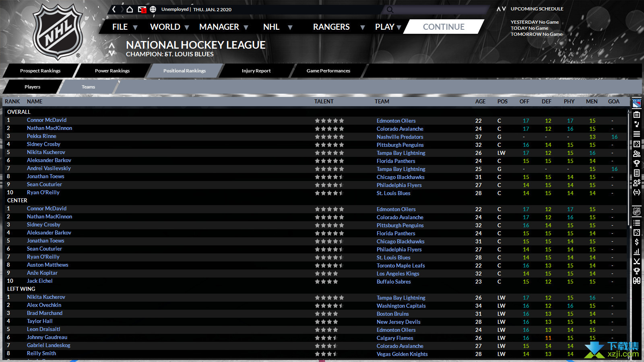This screenshot has height=362, width=644.
Task: Open the Buffalo Sabres team link
Action: tap(394, 282)
